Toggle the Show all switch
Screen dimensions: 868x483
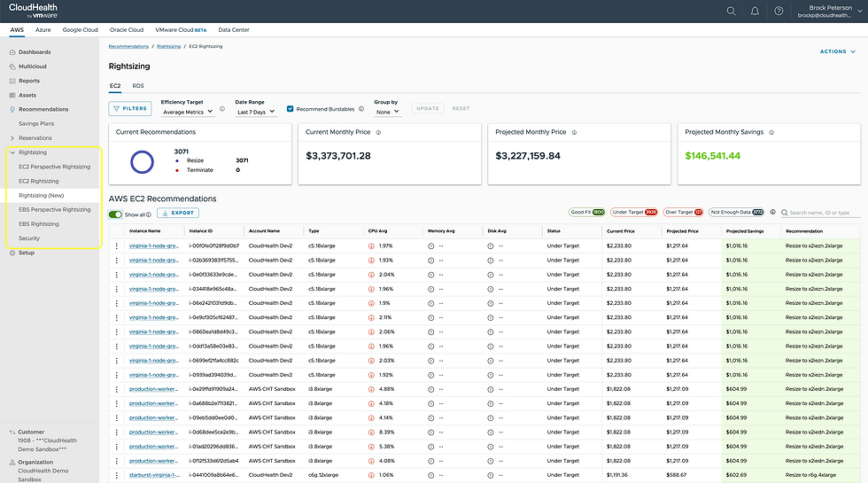pyautogui.click(x=115, y=214)
